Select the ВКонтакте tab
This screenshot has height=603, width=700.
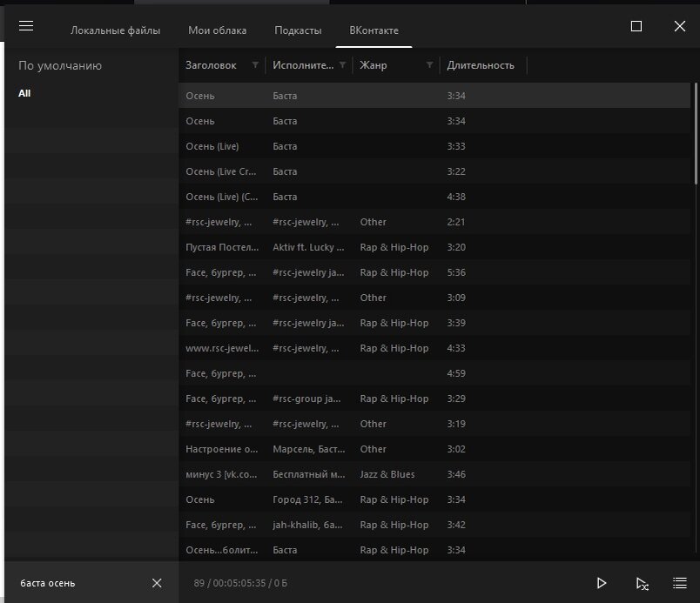click(x=374, y=30)
